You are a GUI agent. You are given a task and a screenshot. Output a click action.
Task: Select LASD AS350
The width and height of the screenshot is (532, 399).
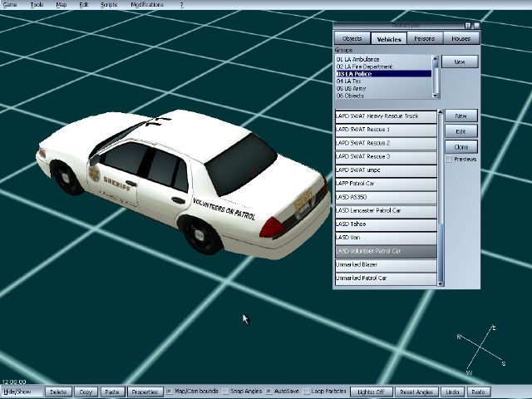386,197
